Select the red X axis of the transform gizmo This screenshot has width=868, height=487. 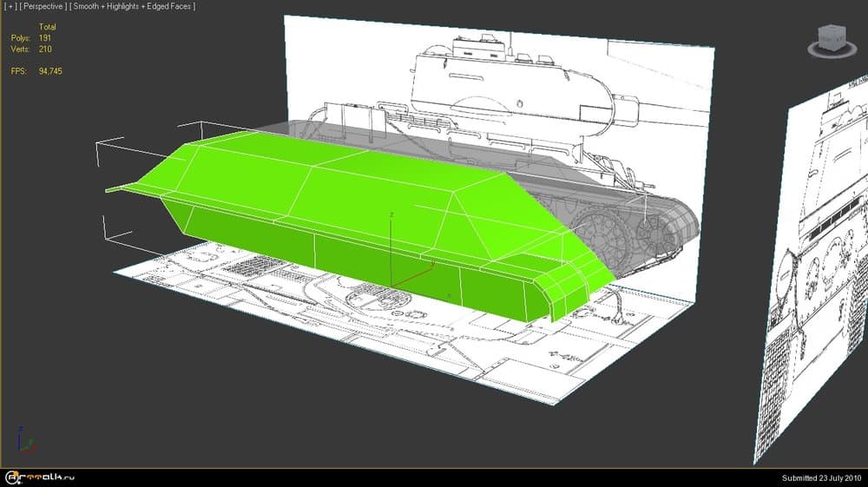[417, 275]
